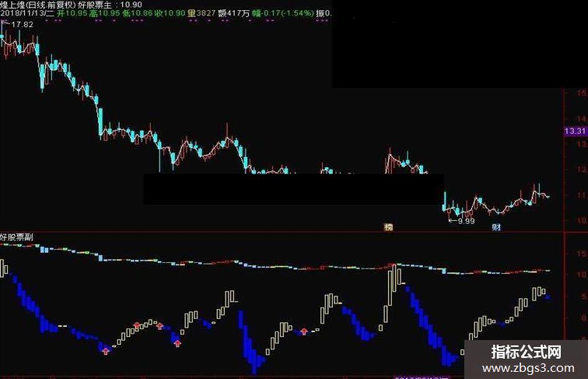588x379 pixels.
Task: Click the low price 低10.86
Action: (138, 13)
